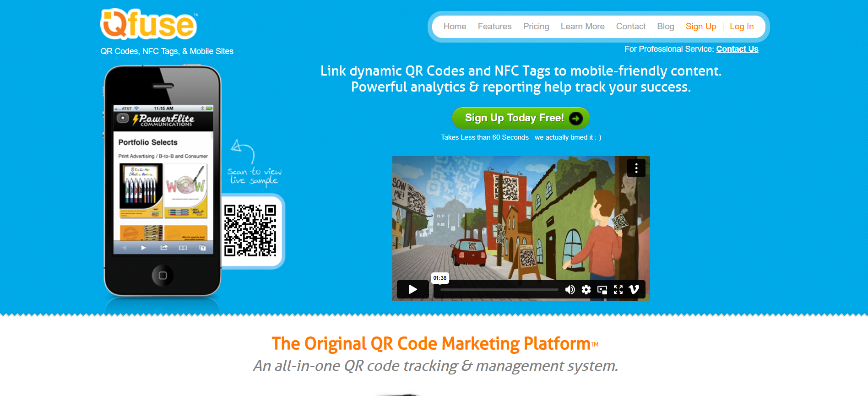This screenshot has width=868, height=396.
Task: Click the Sign Up nav link
Action: pos(701,27)
